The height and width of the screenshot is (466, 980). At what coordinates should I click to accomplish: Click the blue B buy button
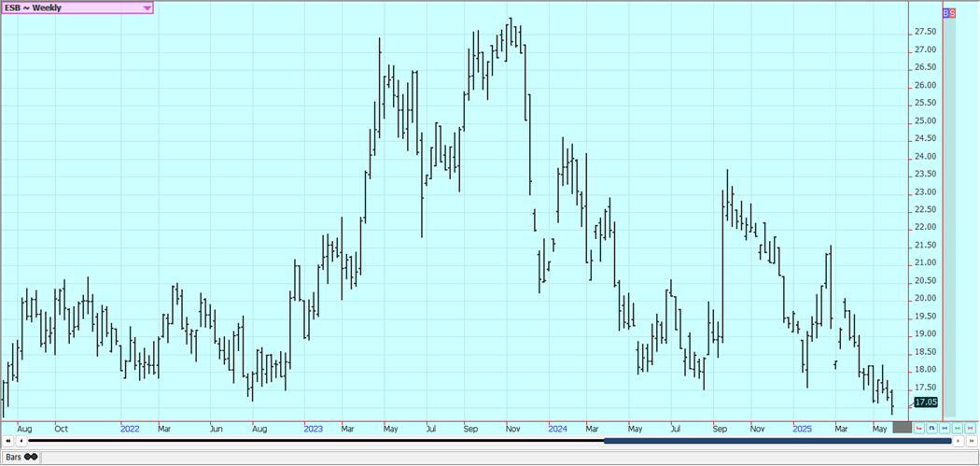pyautogui.click(x=945, y=13)
